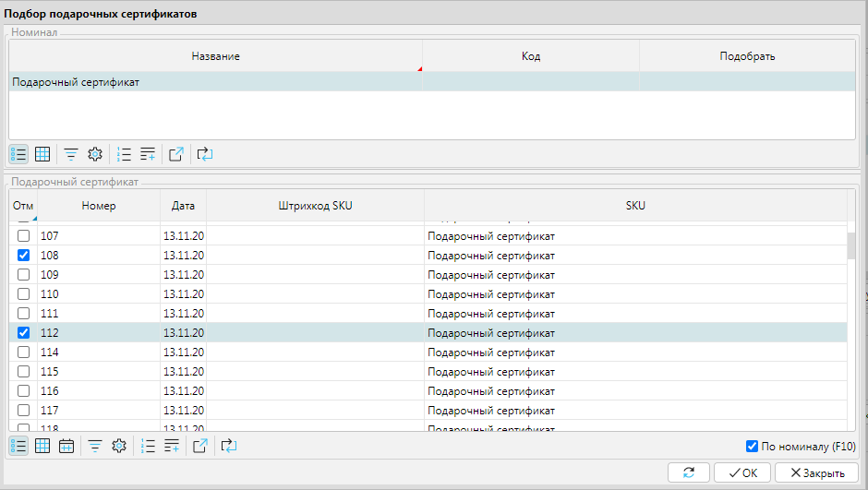Screen dimensions: 868x490
Task: Click calendar view icon in bottom toolbar
Action: (x=66, y=446)
